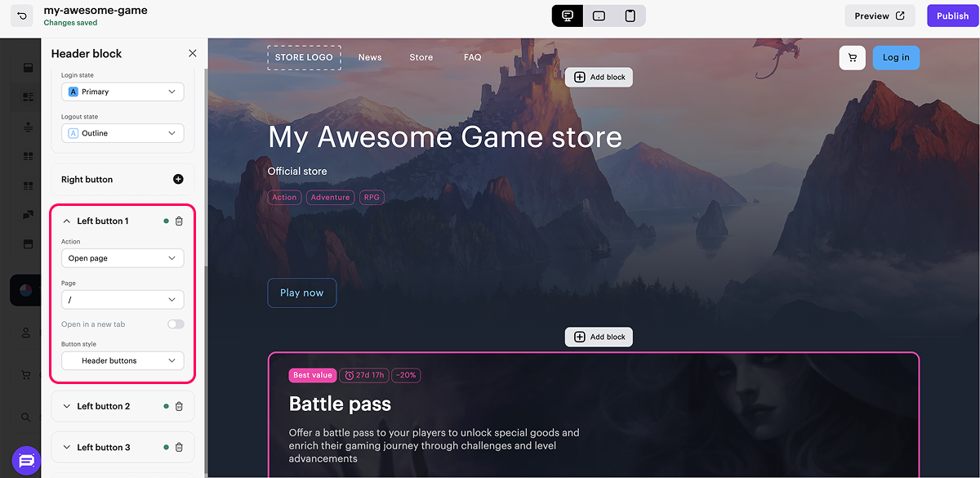Open the Action dropdown set to Open page

pyautogui.click(x=122, y=258)
